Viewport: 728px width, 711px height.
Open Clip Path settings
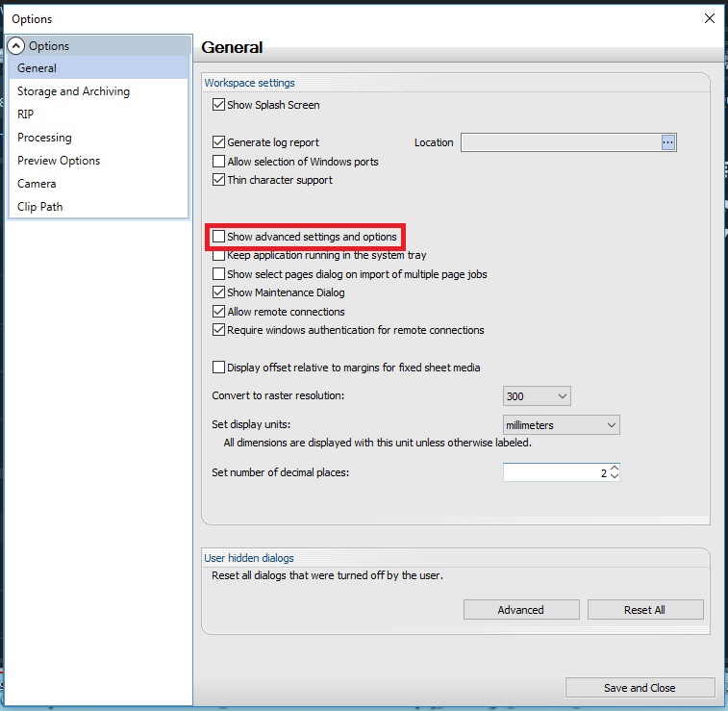click(x=98, y=207)
